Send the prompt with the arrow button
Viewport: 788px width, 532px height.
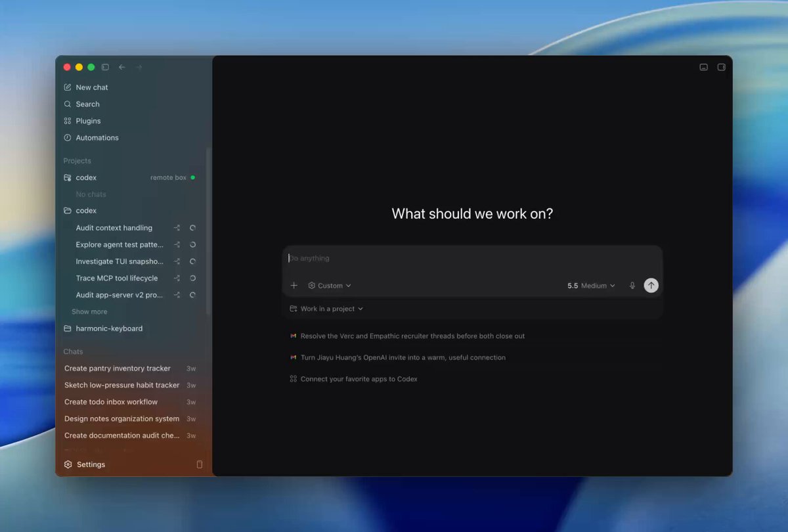click(x=651, y=285)
